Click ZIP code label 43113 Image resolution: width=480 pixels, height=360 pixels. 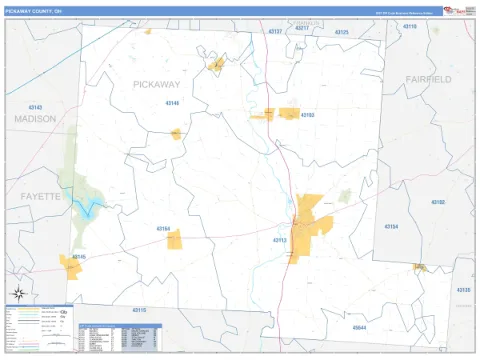280,240
